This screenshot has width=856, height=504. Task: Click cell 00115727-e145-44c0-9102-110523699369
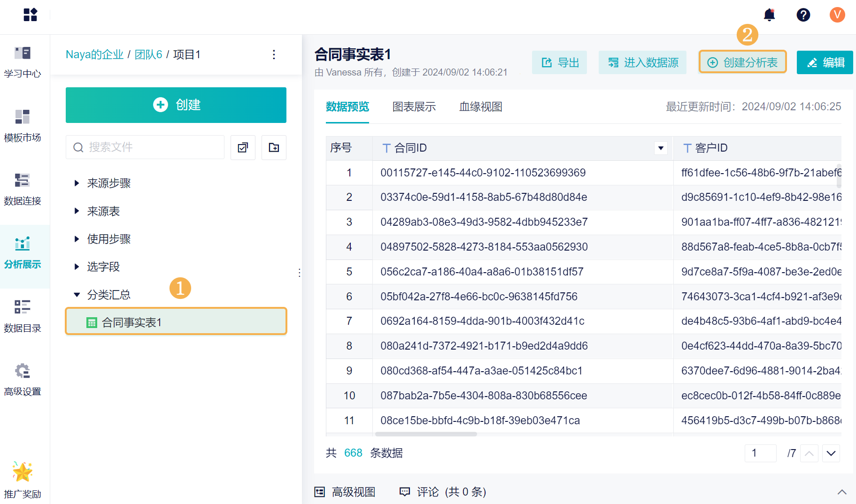(x=523, y=173)
